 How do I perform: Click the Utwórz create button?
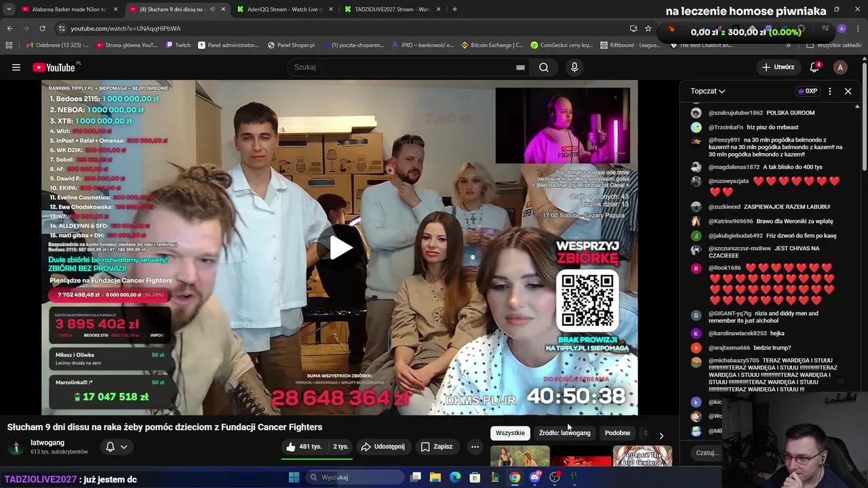pos(778,67)
